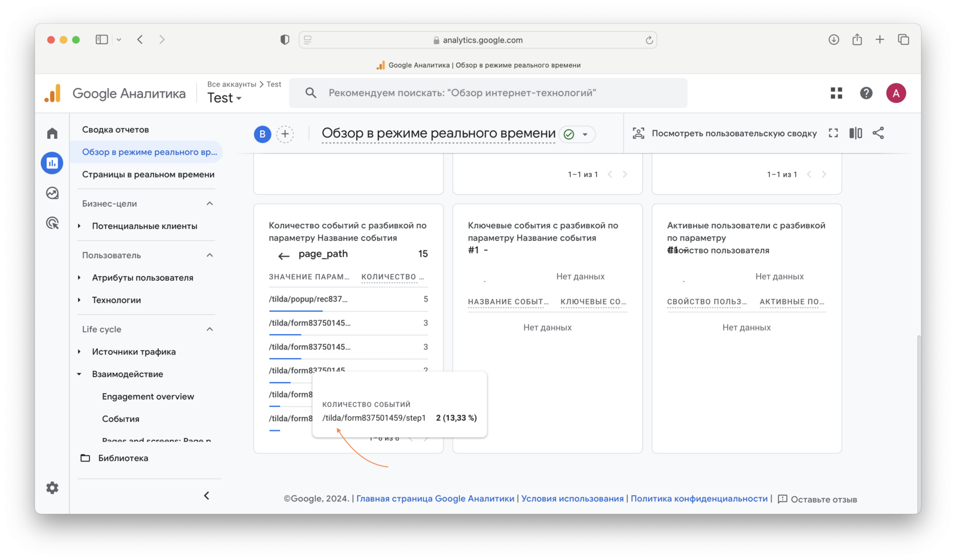This screenshot has width=956, height=560.
Task: Go back from page_path parameter
Action: tap(283, 256)
